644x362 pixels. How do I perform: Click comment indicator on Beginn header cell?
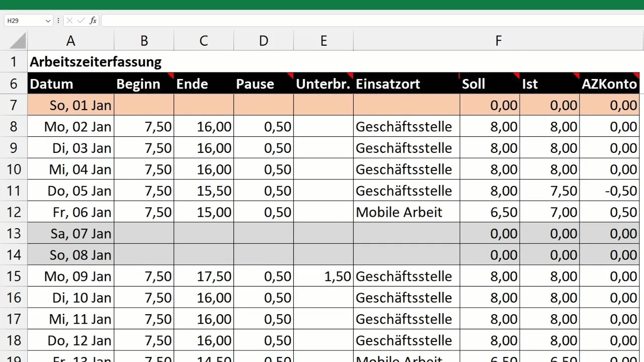pos(171,75)
